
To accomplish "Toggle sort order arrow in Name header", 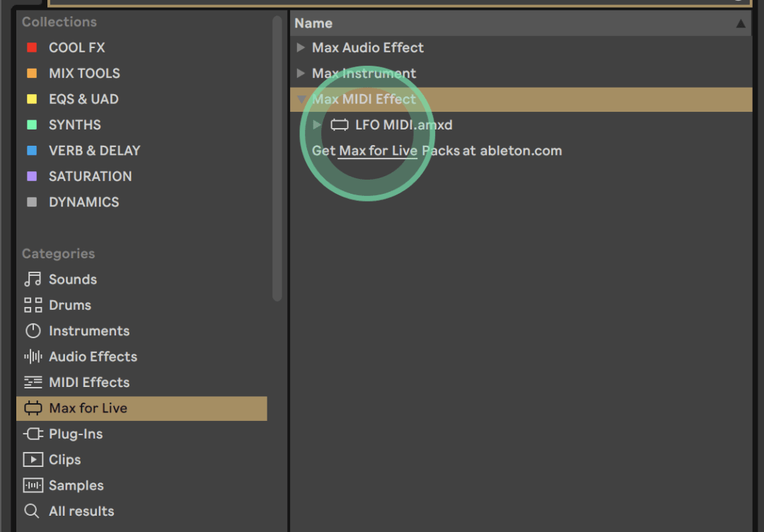I will click(741, 23).
